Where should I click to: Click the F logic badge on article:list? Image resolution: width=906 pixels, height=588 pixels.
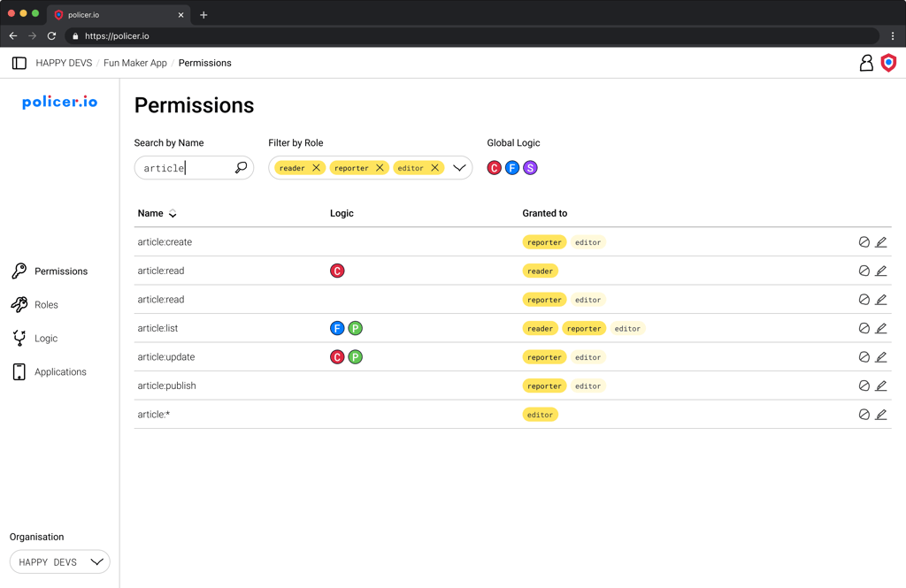coord(337,328)
